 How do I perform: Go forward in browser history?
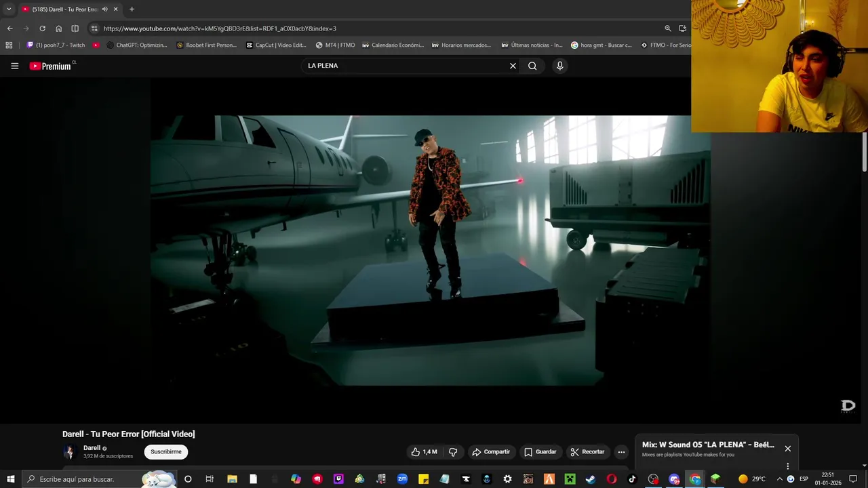(x=26, y=28)
